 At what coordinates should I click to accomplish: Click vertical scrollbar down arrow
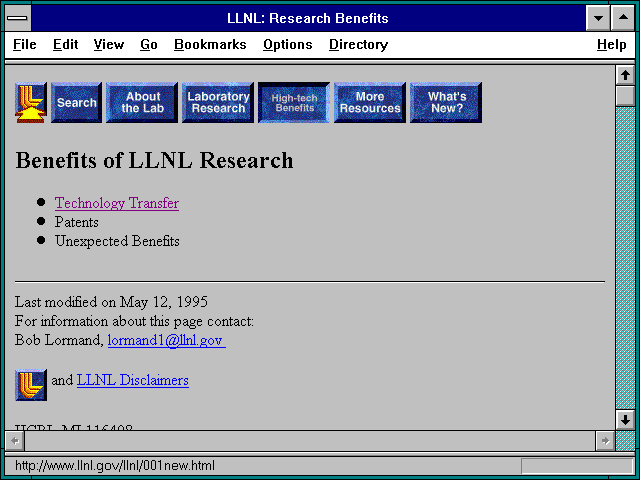pyautogui.click(x=625, y=420)
